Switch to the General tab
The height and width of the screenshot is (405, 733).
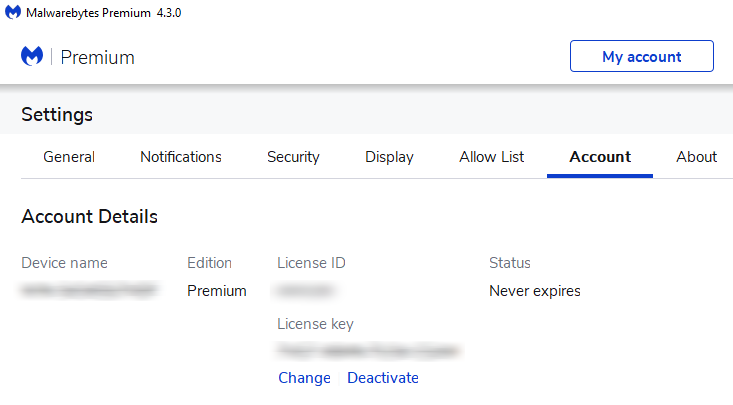(69, 157)
